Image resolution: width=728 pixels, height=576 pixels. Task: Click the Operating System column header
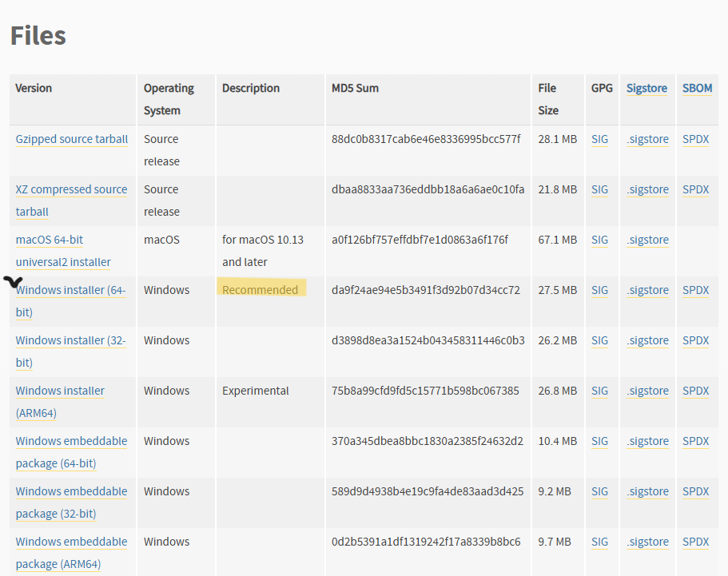coord(169,99)
